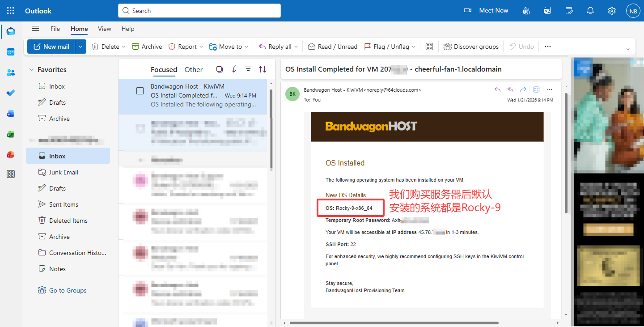Toggle the select-all messages icon
The image size is (644, 327).
[x=219, y=69]
